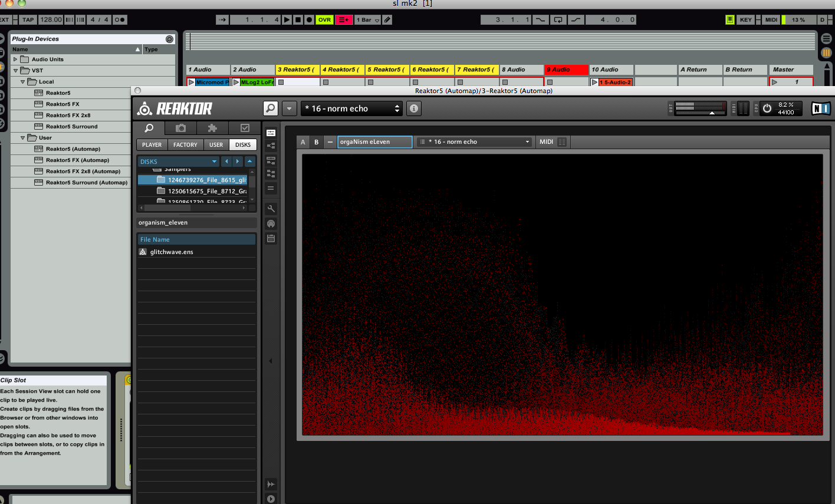Screen dimensions: 835x504
Task: Open the '16 - norm echo' snapshot selector in header
Action: click(x=352, y=108)
